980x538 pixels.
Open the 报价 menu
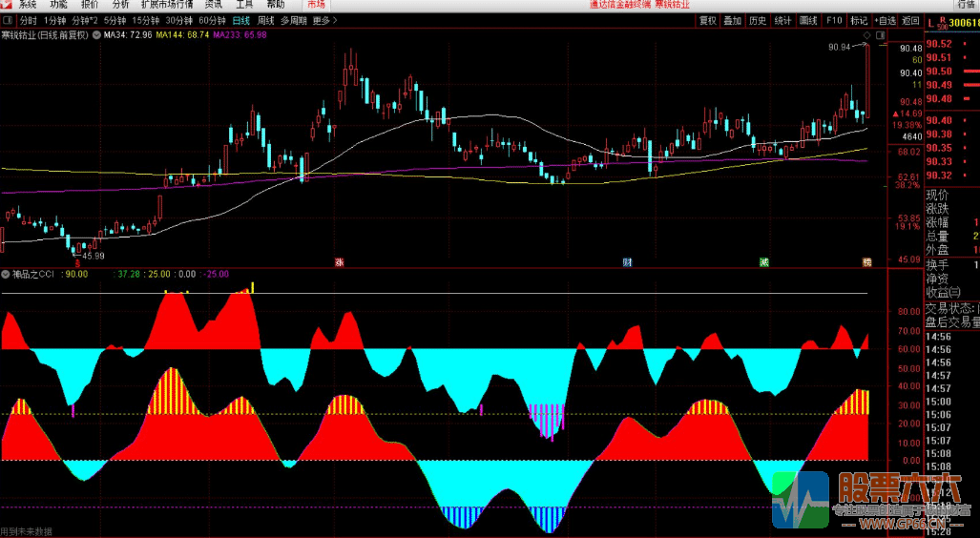pos(90,5)
